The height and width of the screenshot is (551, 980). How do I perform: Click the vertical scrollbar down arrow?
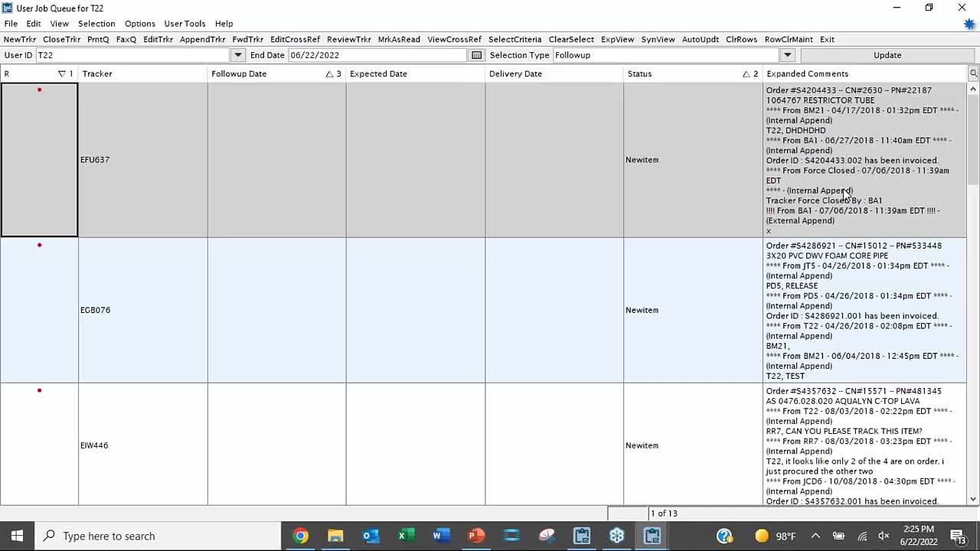973,500
